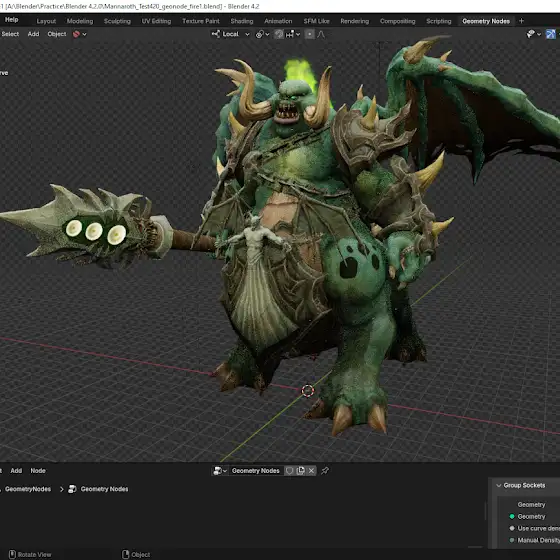
Task: Unlink the Geometry Nodes node group
Action: [311, 471]
